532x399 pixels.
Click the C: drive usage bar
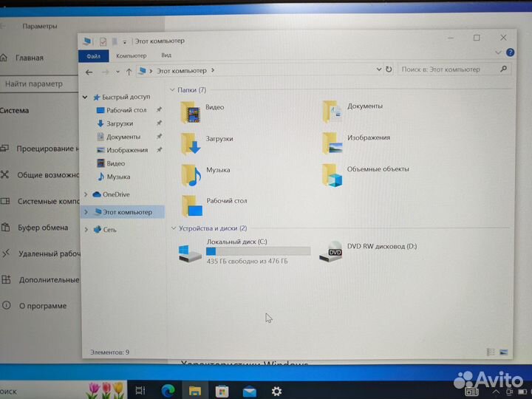pyautogui.click(x=258, y=251)
